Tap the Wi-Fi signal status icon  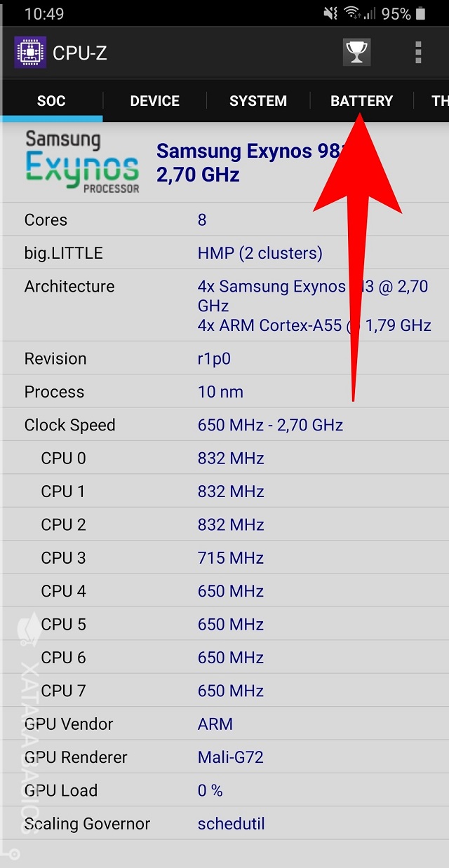(x=351, y=13)
